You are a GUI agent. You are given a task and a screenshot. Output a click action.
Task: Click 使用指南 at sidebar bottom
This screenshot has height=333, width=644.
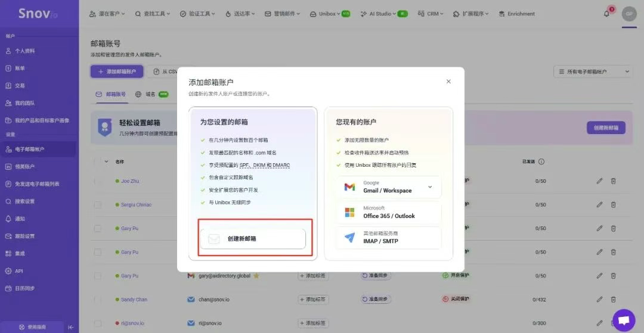[x=32, y=327]
